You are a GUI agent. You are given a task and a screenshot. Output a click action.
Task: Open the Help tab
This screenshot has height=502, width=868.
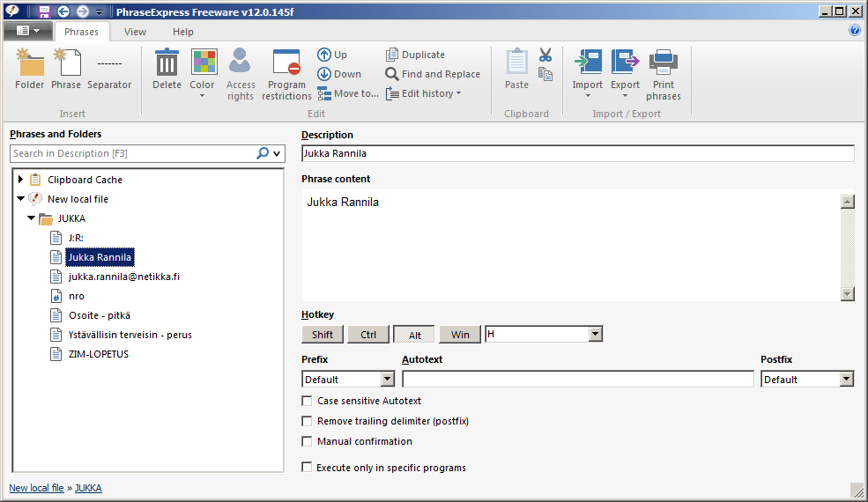(x=183, y=32)
